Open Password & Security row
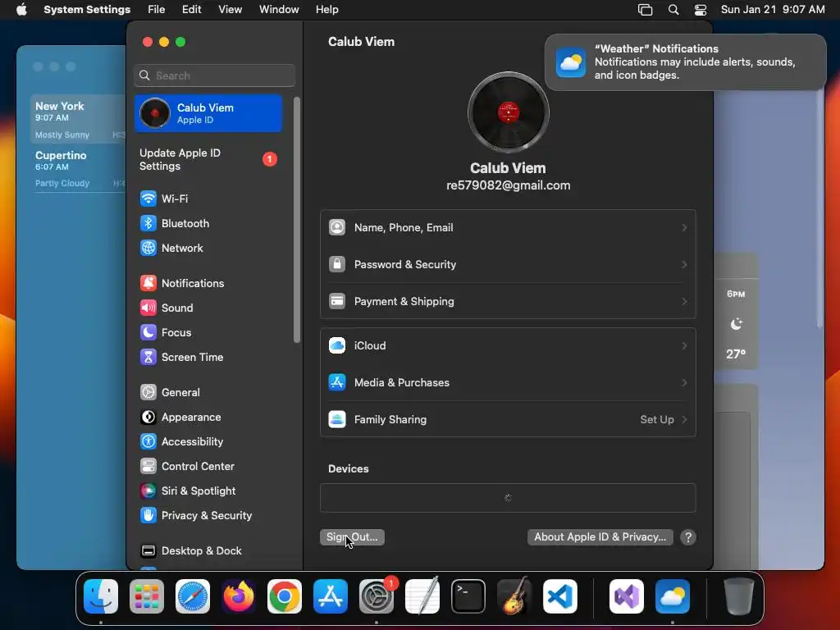Screen dimensions: 840x630 (x=508, y=265)
